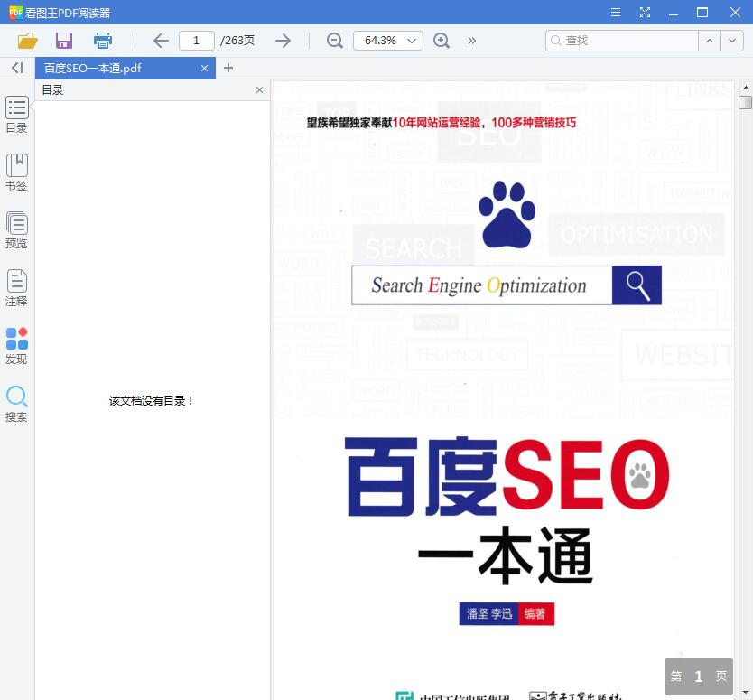This screenshot has height=700, width=753.
Task: Open the 搜索 search sidebar
Action: (x=17, y=404)
